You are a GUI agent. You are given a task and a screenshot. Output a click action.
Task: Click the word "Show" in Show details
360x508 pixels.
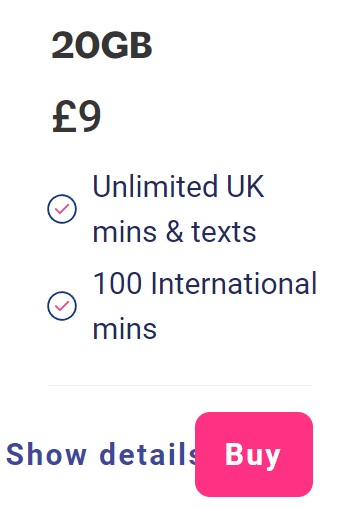(46, 454)
